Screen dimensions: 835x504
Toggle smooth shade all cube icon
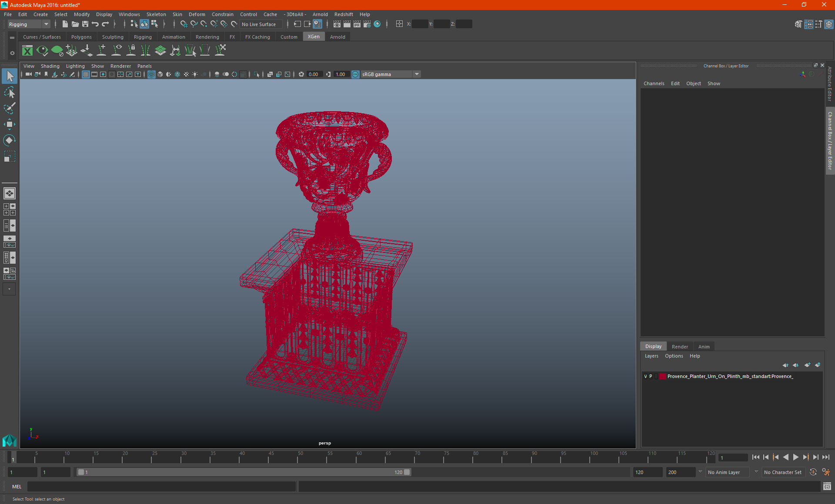coord(160,74)
